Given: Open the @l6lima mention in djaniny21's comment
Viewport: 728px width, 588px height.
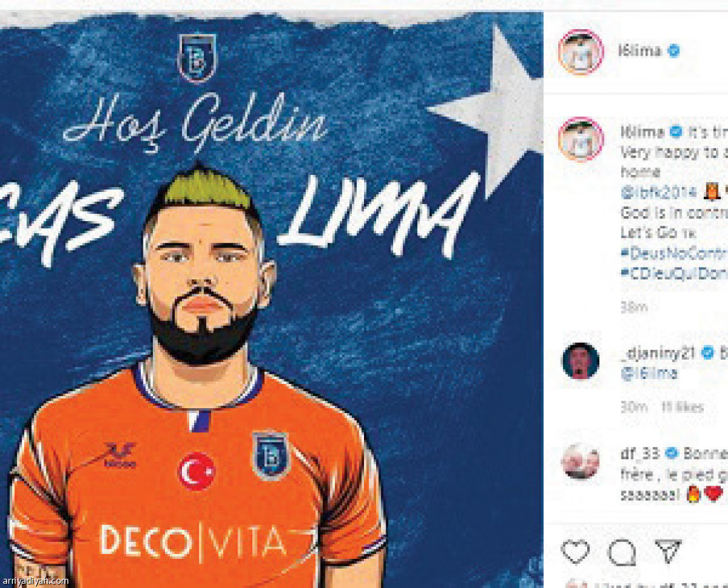Looking at the screenshot, I should [649, 373].
